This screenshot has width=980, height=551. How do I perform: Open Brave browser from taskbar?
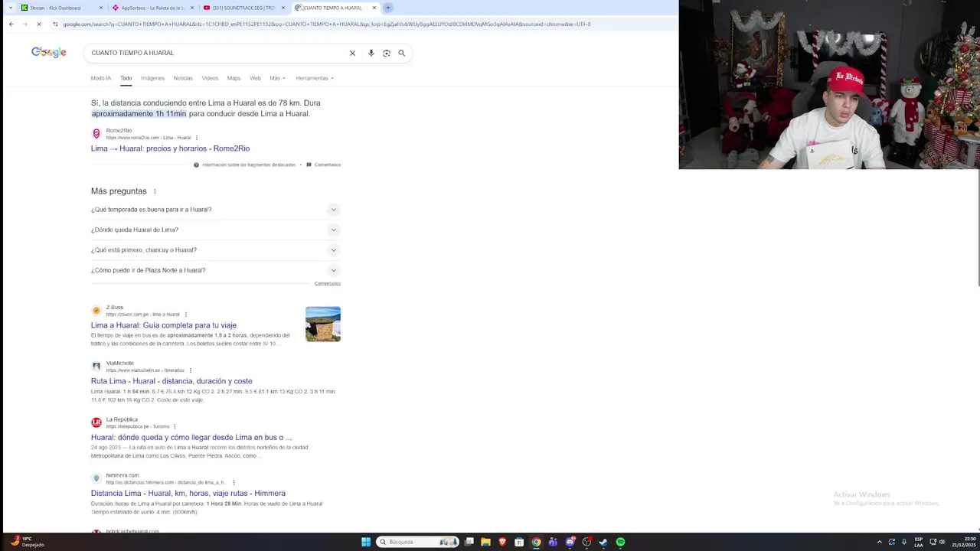pos(502,542)
